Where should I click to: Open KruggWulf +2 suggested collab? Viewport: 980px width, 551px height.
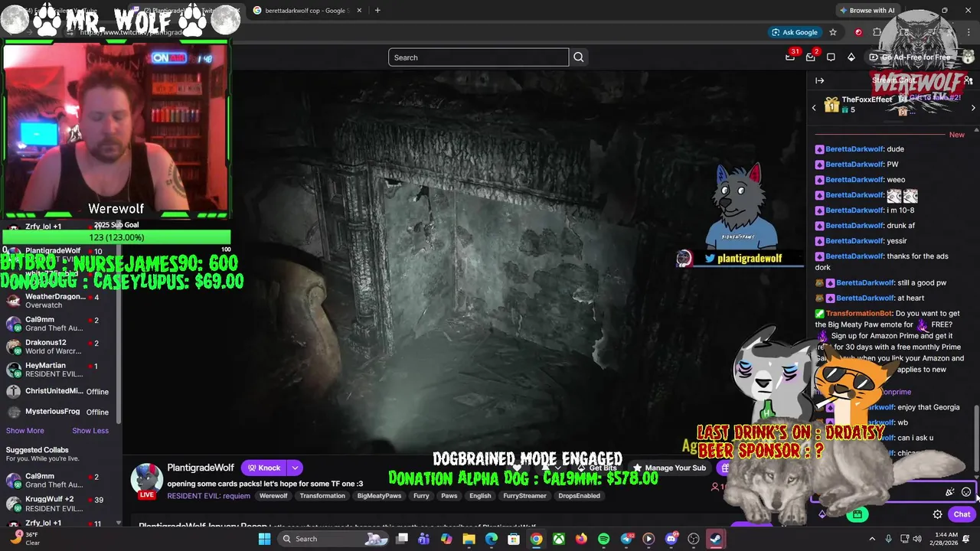click(60, 504)
